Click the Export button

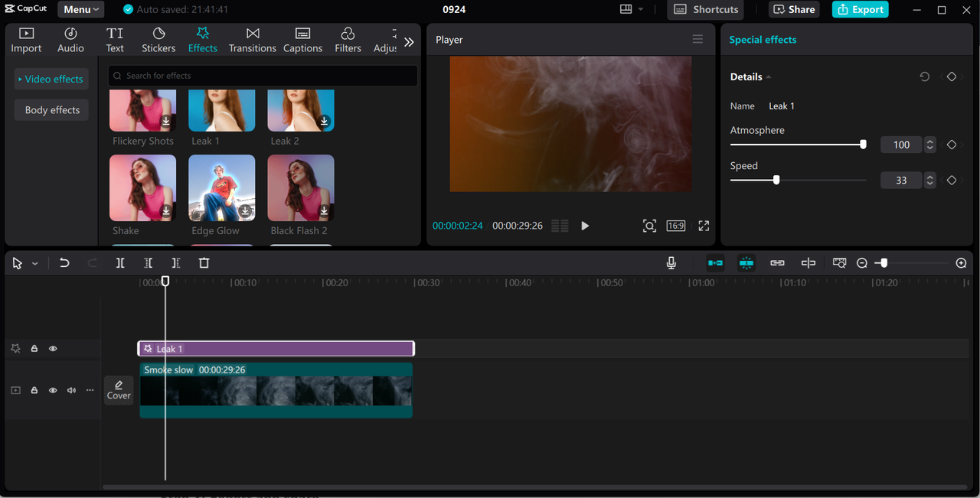(x=860, y=9)
